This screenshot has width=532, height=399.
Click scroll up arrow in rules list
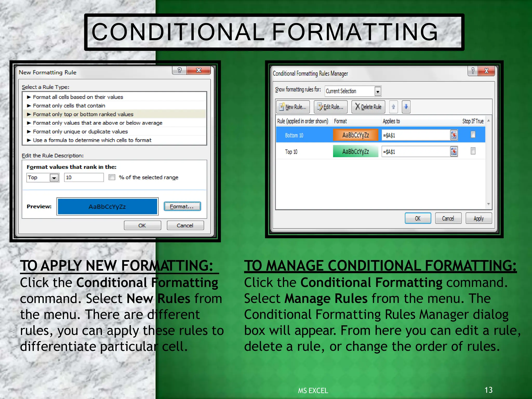[489, 121]
